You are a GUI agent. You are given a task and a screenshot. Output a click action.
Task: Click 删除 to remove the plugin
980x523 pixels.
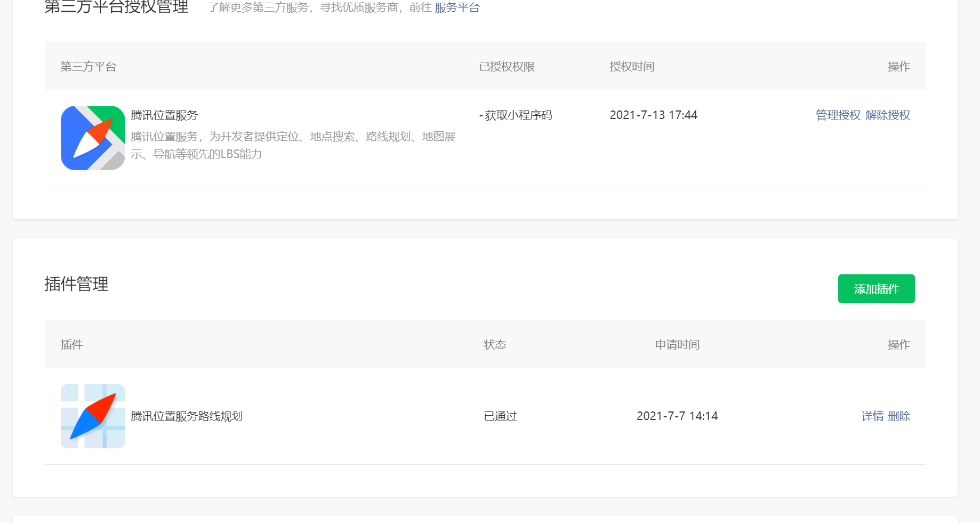[899, 416]
